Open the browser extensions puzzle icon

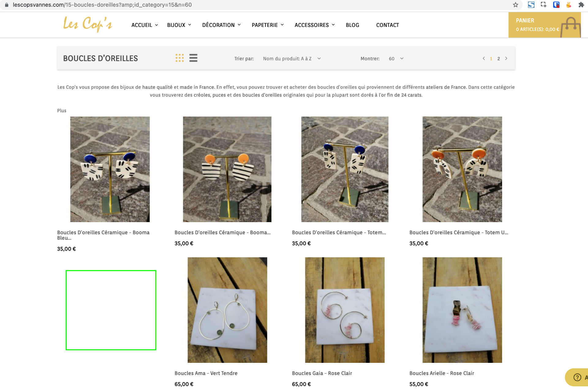(581, 5)
